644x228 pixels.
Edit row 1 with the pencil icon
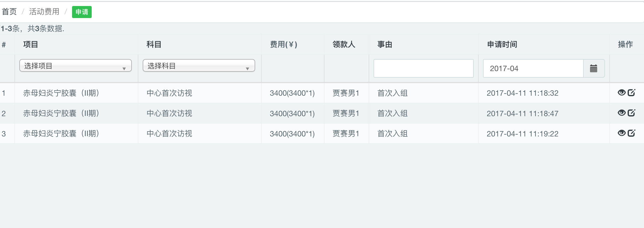click(631, 93)
